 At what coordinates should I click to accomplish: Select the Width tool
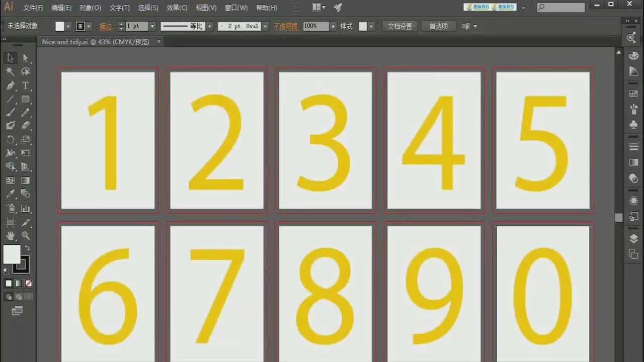(x=10, y=153)
